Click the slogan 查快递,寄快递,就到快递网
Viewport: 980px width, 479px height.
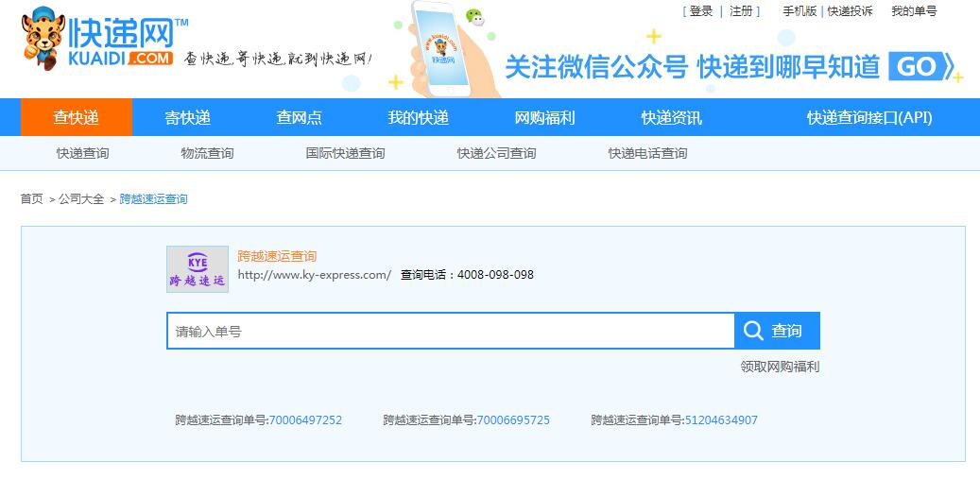click(x=278, y=60)
